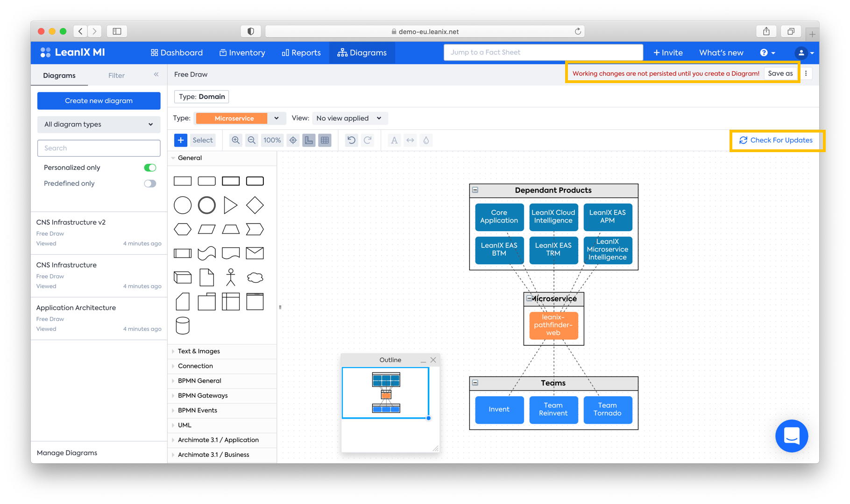The width and height of the screenshot is (850, 504).
Task: Switch to the Filter tab
Action: tap(116, 76)
